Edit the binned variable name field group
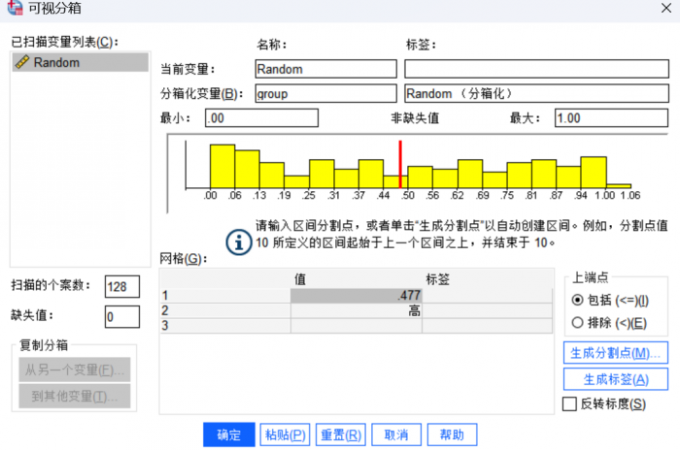This screenshot has height=450, width=680. point(326,93)
